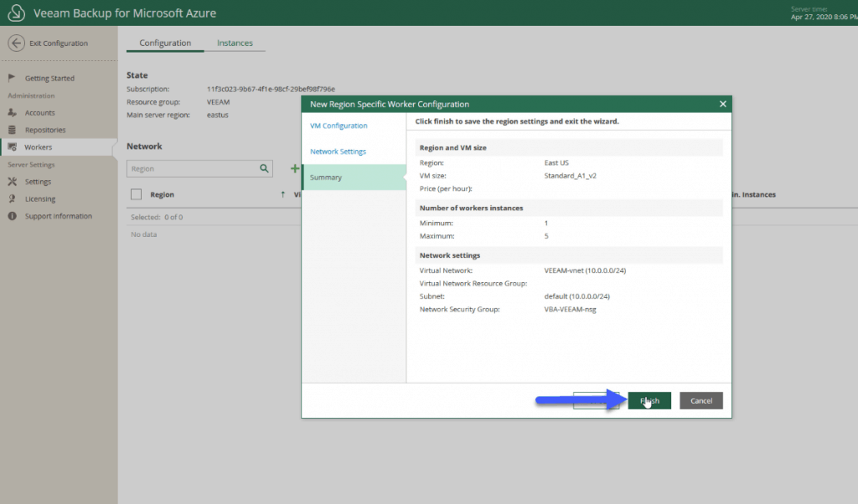Open the VM Configuration wizard step
This screenshot has height=504, width=858.
click(x=339, y=126)
